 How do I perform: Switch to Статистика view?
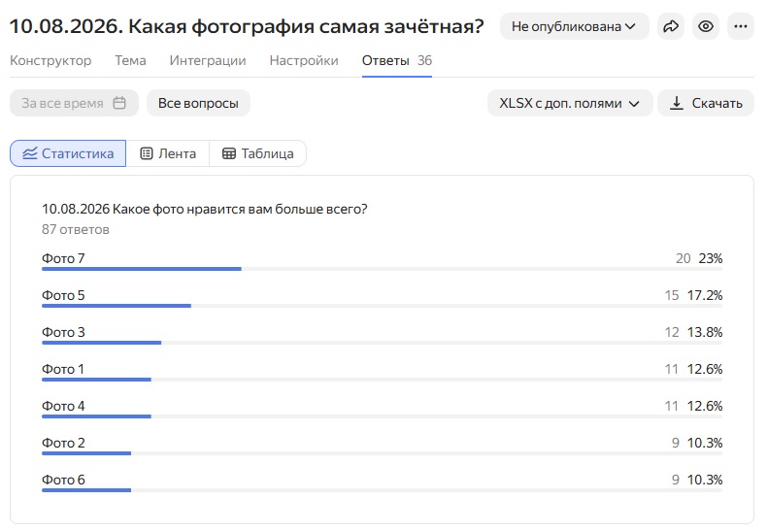[68, 153]
